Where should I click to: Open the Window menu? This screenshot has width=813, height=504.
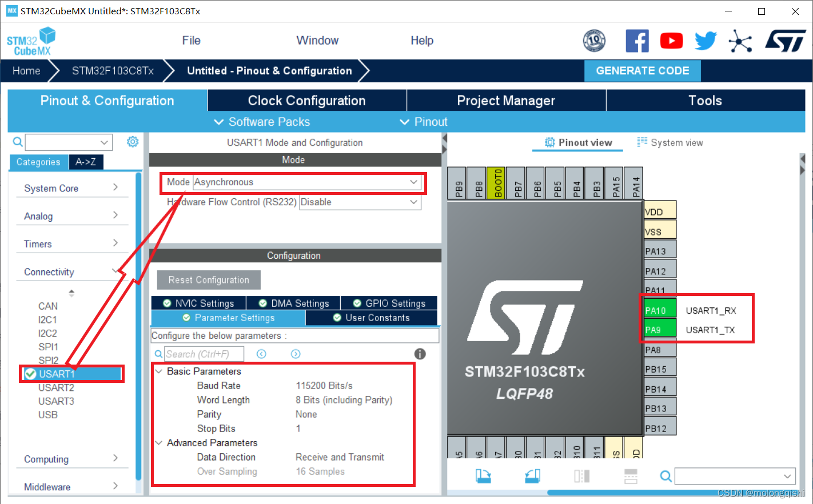[317, 41]
